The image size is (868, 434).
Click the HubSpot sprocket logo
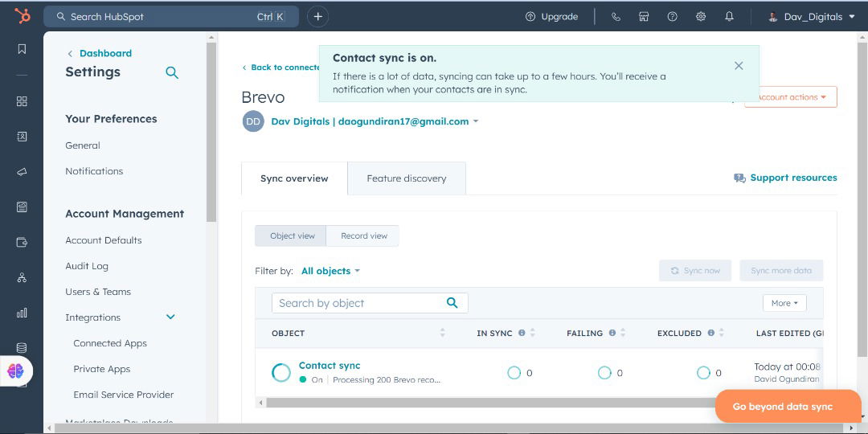(22, 17)
